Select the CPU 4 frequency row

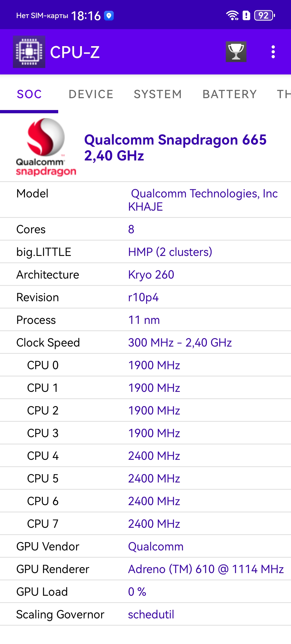pyautogui.click(x=145, y=456)
